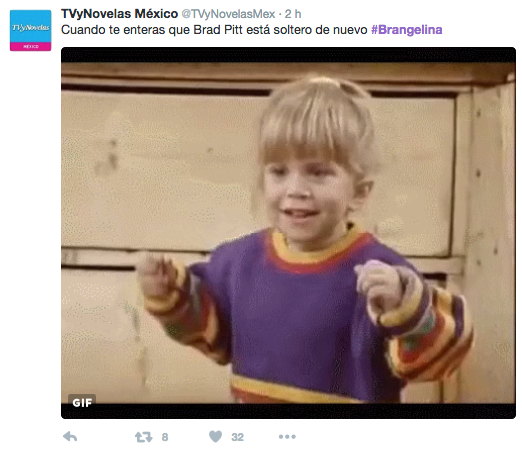This screenshot has height=452, width=522.
Task: Click the pink MEXICO band on the avatar
Action: 30,46
